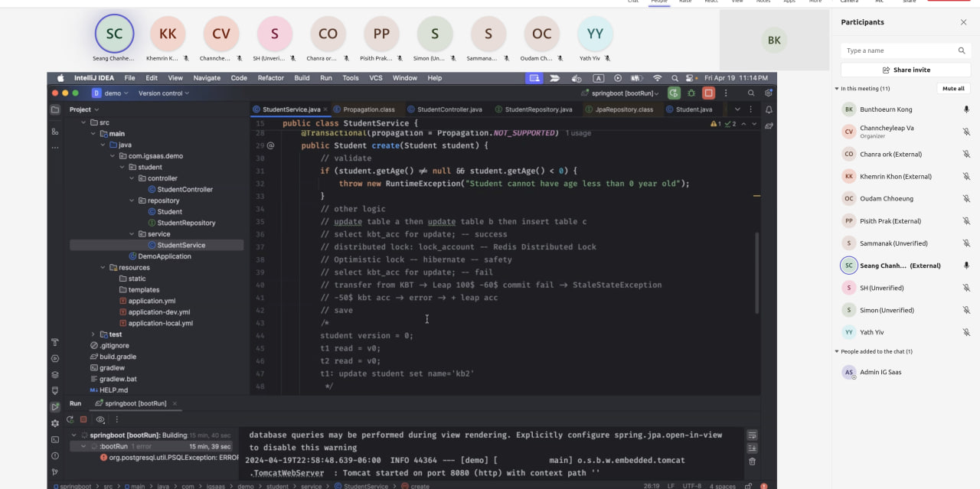
Task: Open the Terminal tool window icon
Action: coord(55,439)
